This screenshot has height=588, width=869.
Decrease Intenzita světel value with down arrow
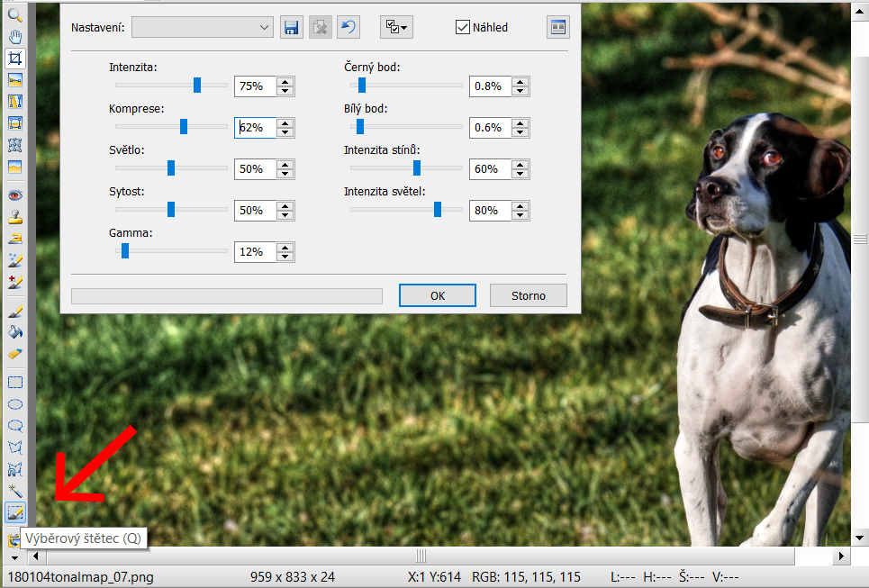tap(520, 215)
